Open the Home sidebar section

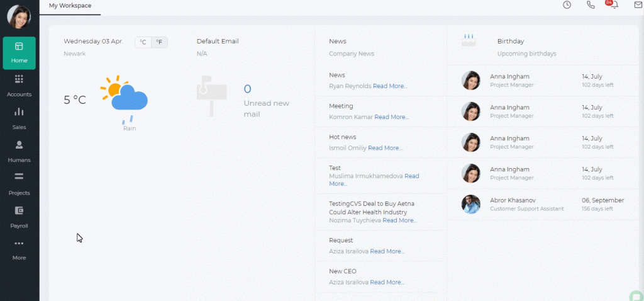coord(19,53)
